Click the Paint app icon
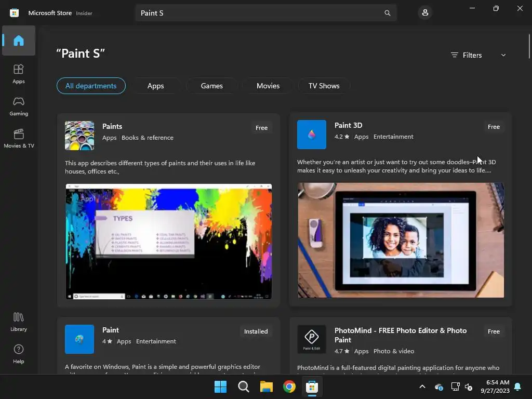The width and height of the screenshot is (532, 399). [79, 339]
